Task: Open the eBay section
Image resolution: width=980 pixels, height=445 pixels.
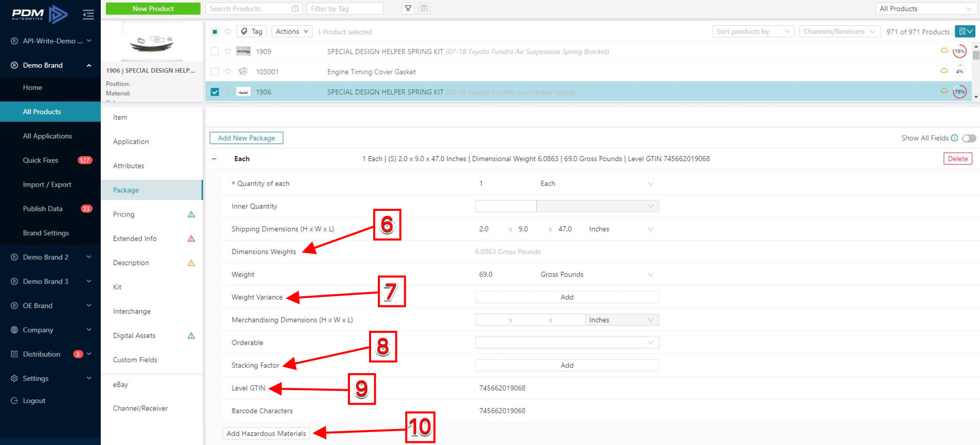Action: tap(151, 385)
